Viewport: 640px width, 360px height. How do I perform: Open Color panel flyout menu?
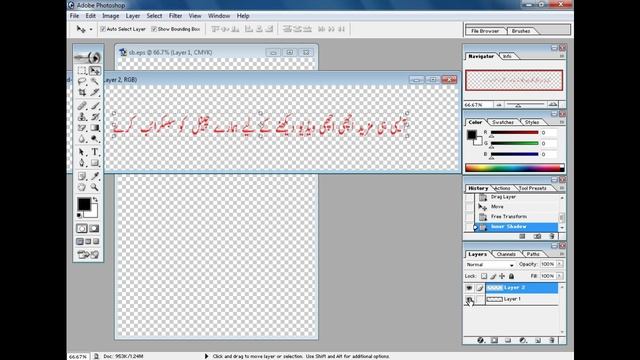562,122
